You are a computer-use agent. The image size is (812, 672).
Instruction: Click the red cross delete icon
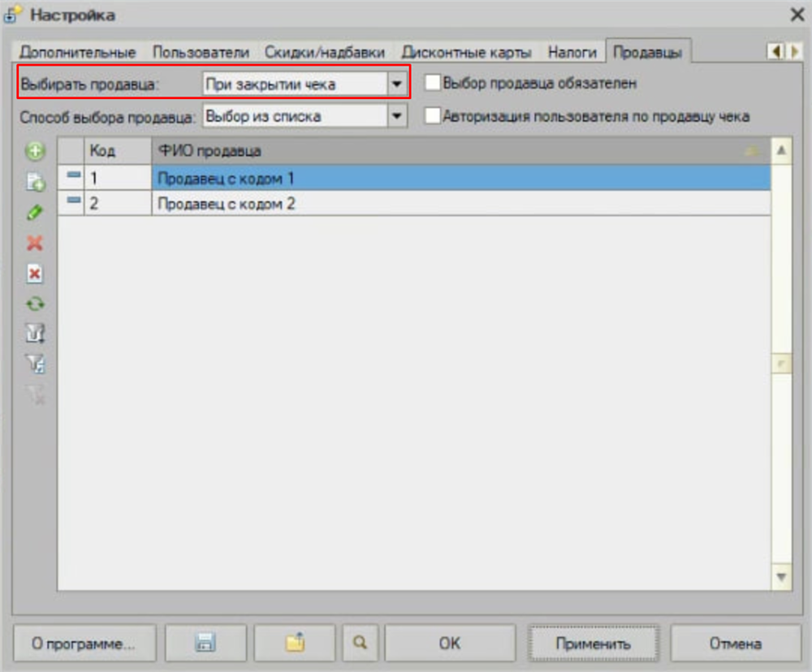click(x=35, y=243)
